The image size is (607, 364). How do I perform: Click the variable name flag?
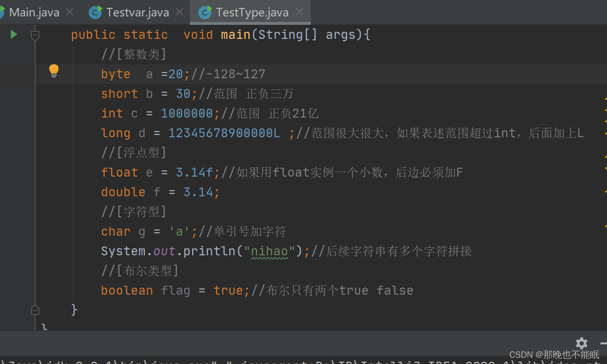tap(176, 291)
